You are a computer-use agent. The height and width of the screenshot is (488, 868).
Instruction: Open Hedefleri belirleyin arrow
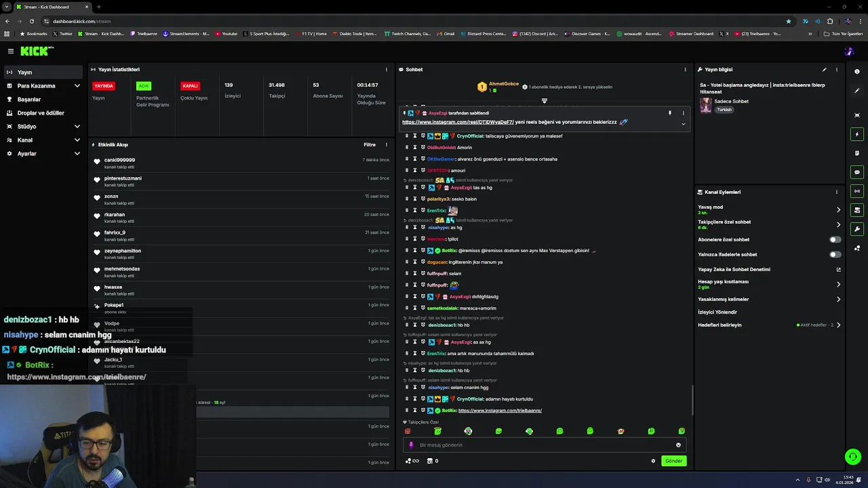(x=839, y=325)
